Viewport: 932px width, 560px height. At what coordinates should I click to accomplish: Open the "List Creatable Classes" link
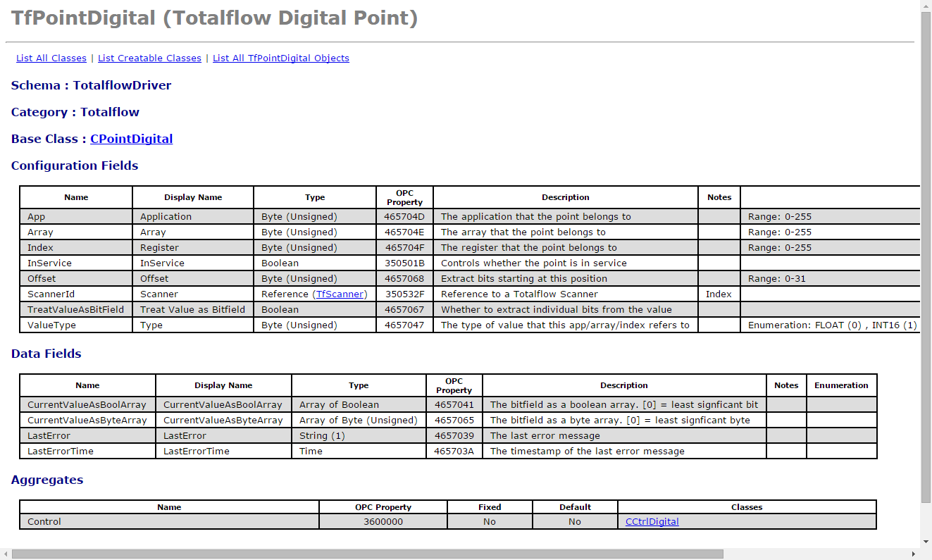(x=149, y=58)
